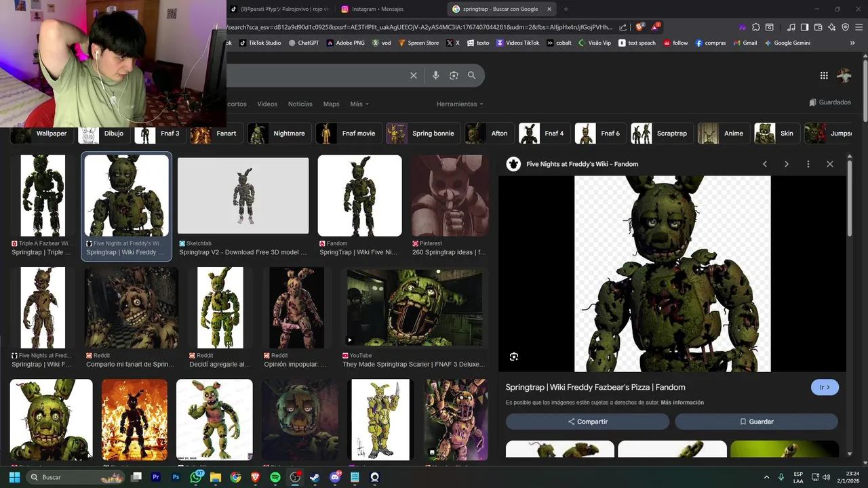Open the Sketchfab Springtrap V2 thumbnail
868x488 pixels.
[243, 196]
